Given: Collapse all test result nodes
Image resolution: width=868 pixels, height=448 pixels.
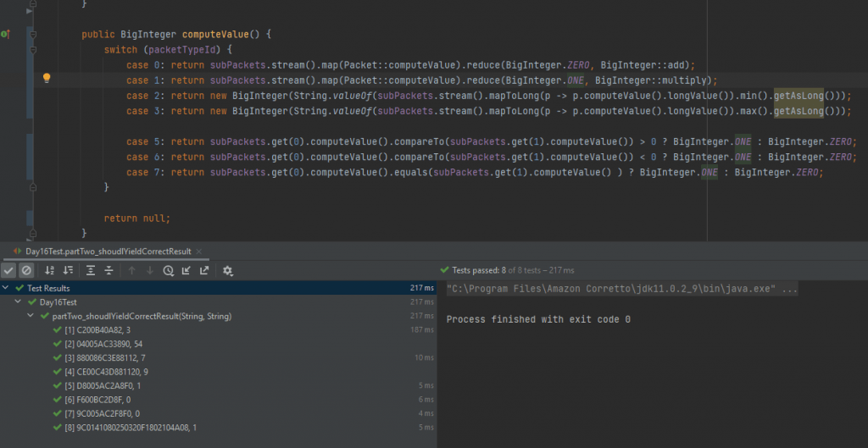Looking at the screenshot, I should coord(108,270).
